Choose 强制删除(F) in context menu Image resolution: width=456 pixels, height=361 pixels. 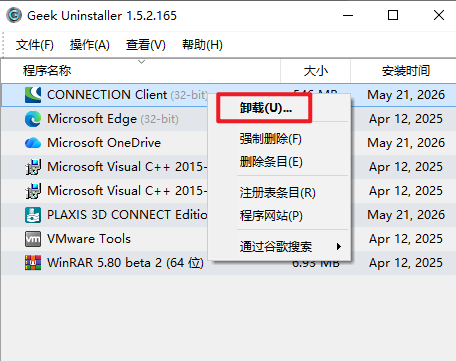(271, 139)
